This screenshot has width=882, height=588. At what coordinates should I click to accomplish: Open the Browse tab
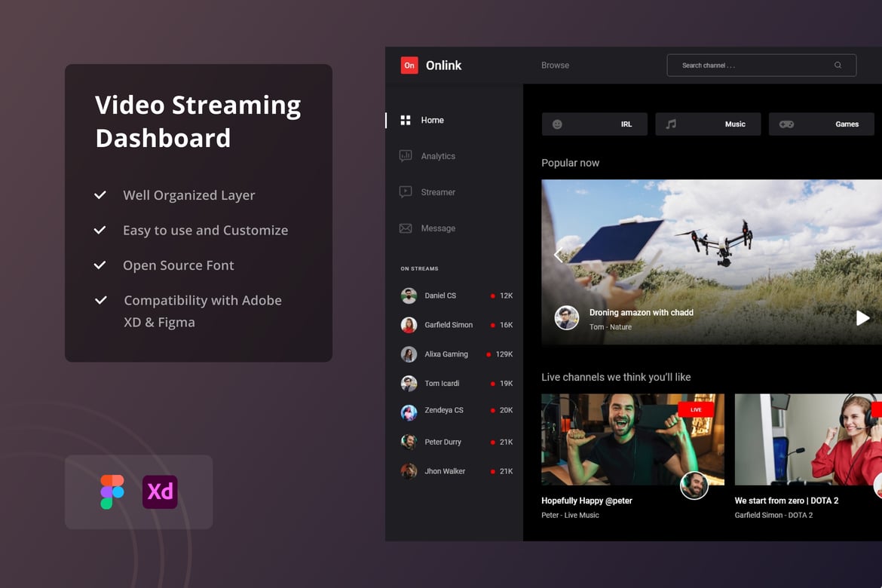[555, 66]
